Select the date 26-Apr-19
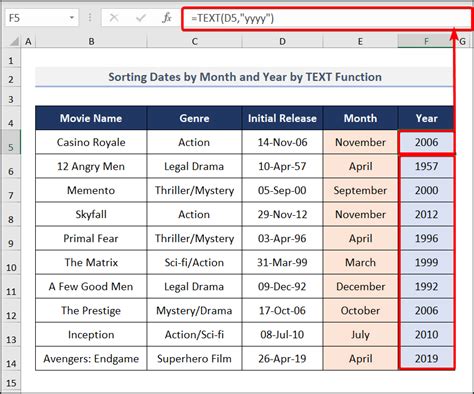 pyautogui.click(x=282, y=359)
